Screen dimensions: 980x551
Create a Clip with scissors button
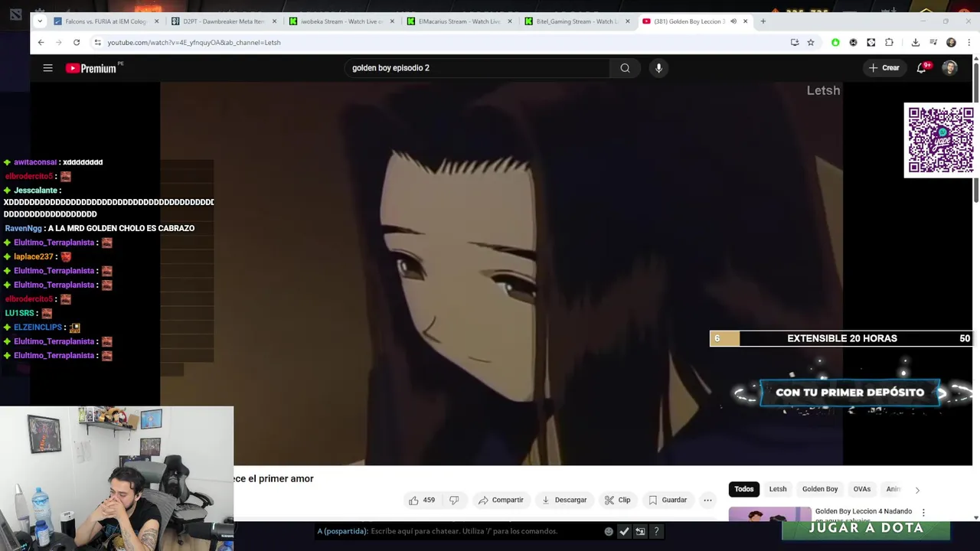[618, 500]
